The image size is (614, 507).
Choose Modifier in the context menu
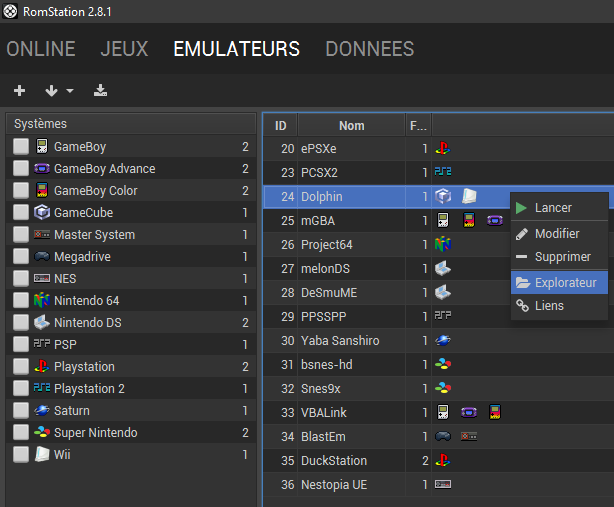click(x=559, y=234)
